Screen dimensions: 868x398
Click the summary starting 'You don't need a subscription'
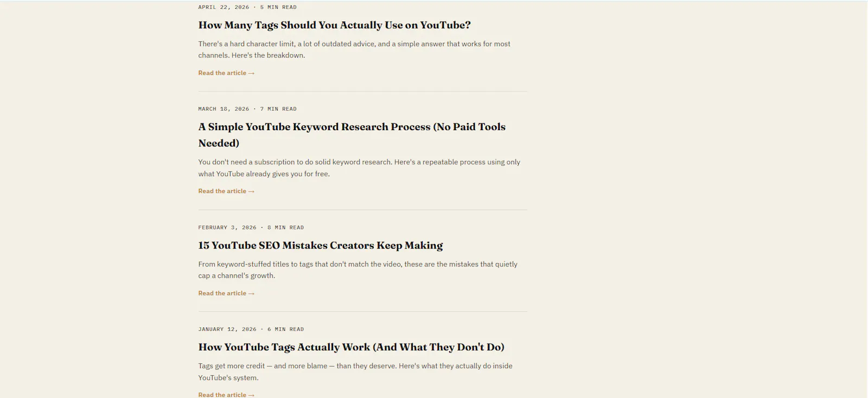tap(359, 168)
